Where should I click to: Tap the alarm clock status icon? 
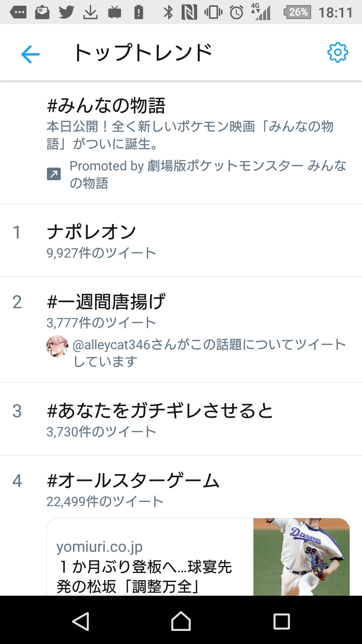(x=236, y=12)
